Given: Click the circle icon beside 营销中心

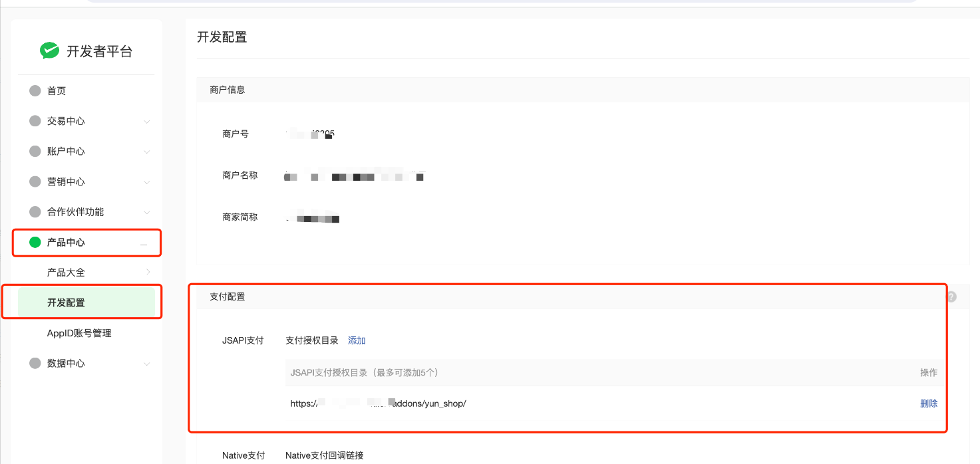Looking at the screenshot, I should (35, 181).
